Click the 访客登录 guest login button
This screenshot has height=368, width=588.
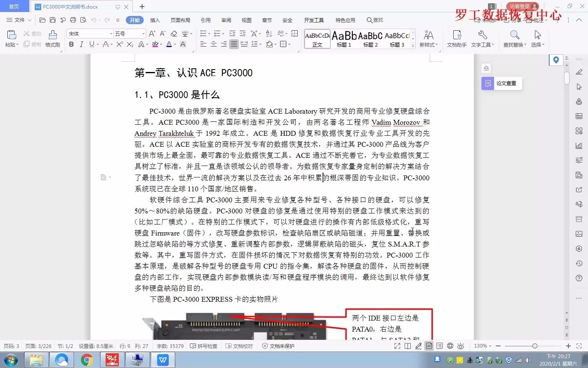[522, 6]
